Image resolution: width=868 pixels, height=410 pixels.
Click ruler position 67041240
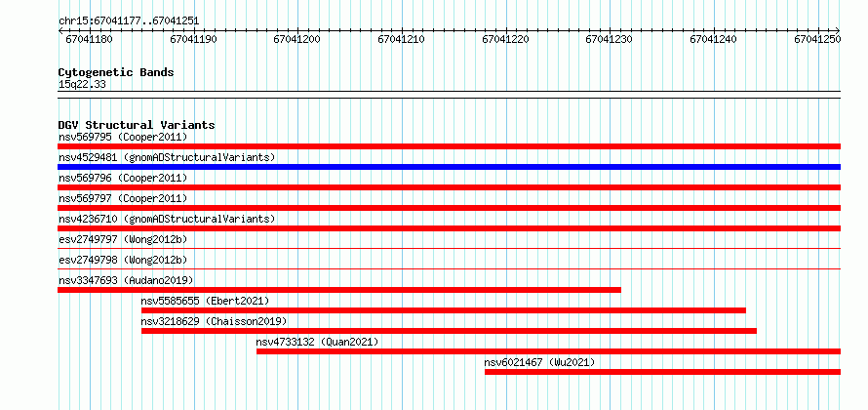(714, 39)
